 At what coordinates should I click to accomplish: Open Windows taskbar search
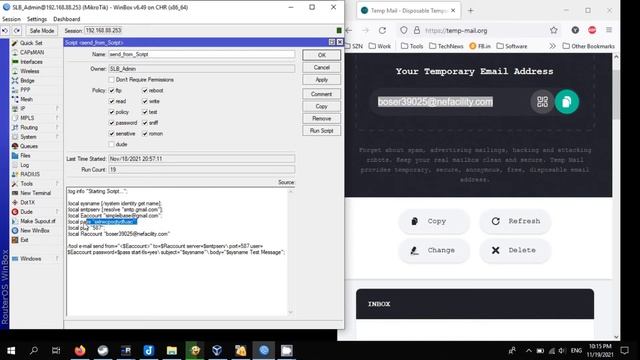(34, 350)
